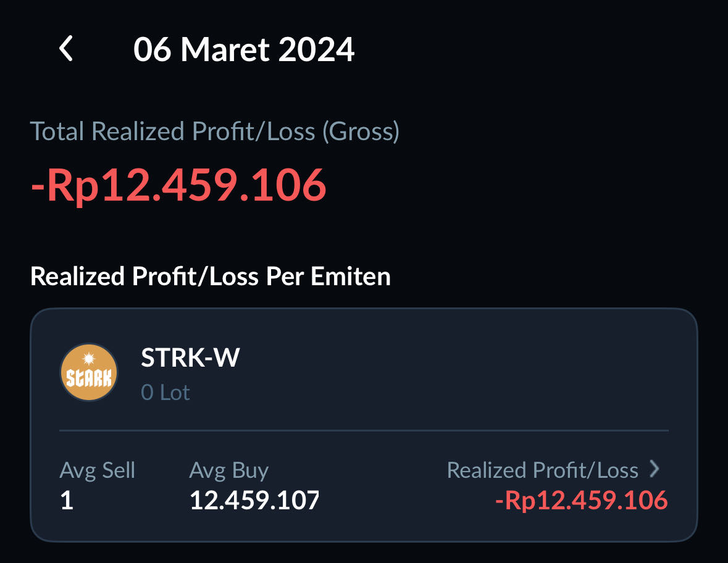
Task: Click the Realized Profit/Loss Per Emiten heading
Action: tap(211, 277)
